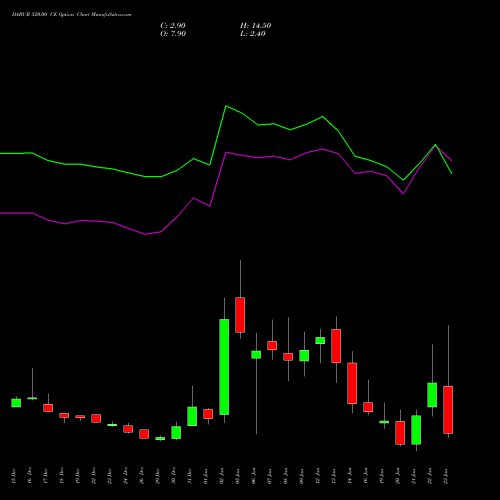
Task: Click the red candle above 14 Jan
Action: [x=352, y=383]
